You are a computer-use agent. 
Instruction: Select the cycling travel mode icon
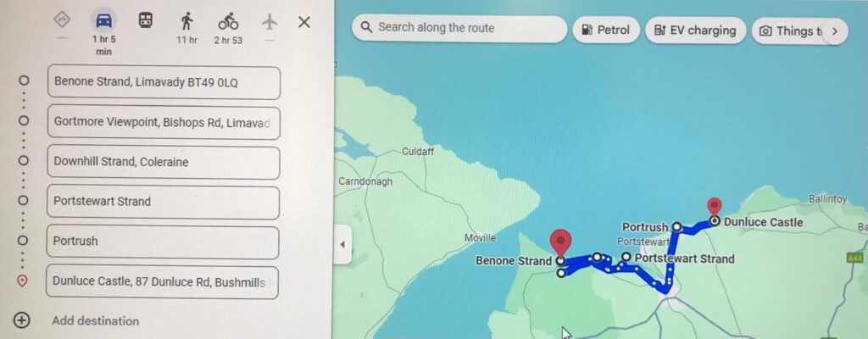click(228, 21)
